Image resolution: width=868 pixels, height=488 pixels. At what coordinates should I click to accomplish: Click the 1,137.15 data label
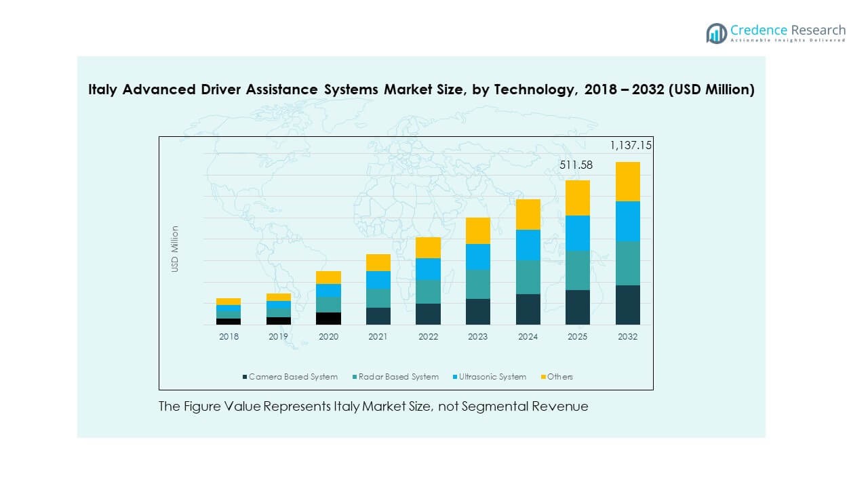[631, 146]
